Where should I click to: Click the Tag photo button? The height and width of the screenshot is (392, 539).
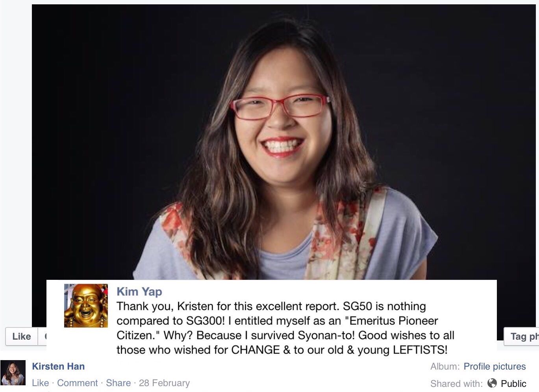pyautogui.click(x=521, y=337)
